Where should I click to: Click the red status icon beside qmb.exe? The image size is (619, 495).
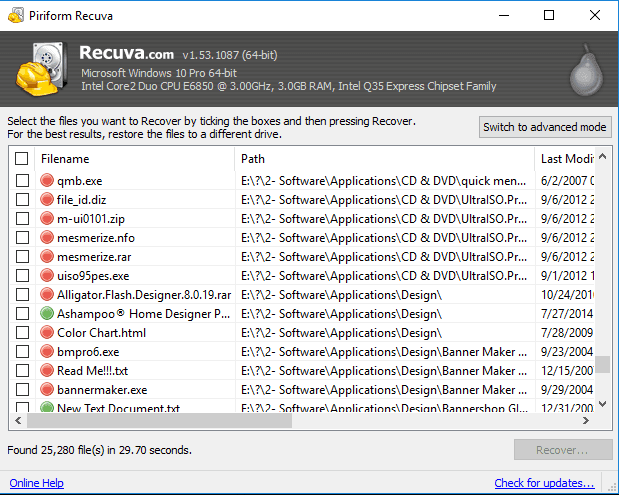pos(47,181)
